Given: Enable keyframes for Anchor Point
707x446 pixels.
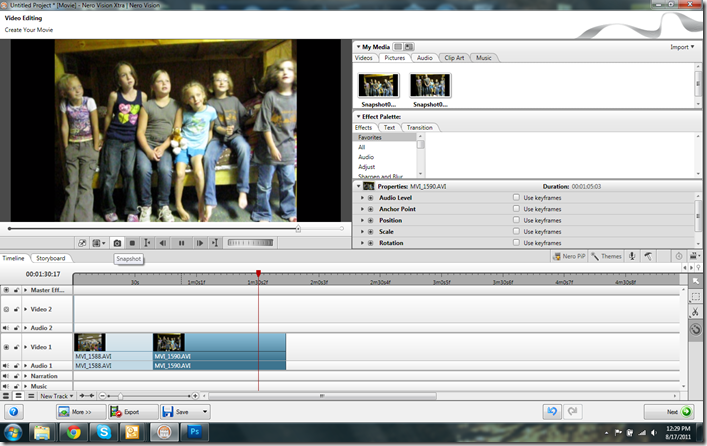Looking at the screenshot, I should [x=516, y=208].
